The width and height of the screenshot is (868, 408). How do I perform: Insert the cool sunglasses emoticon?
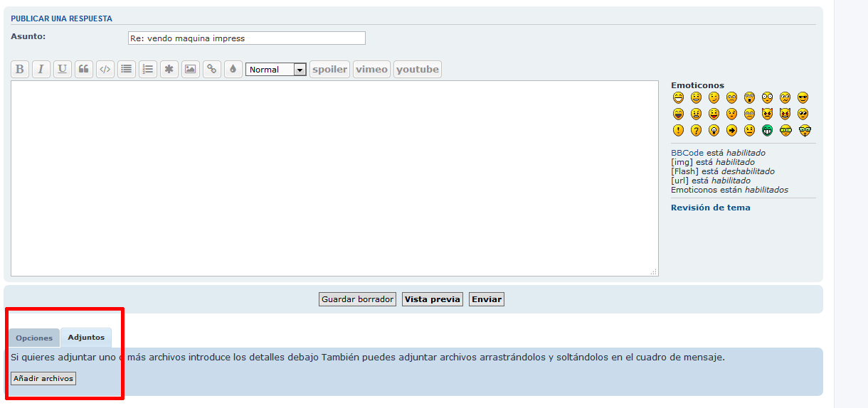coord(803,97)
